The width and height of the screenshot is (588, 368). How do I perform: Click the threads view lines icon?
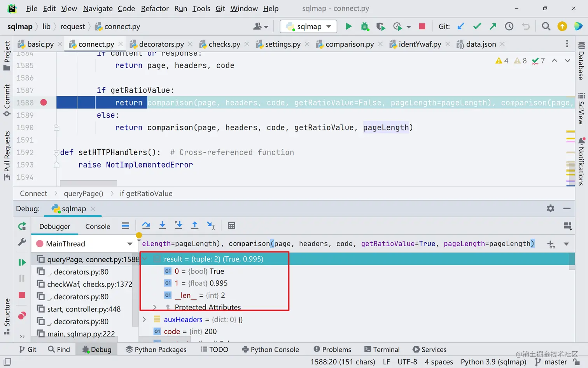125,225
